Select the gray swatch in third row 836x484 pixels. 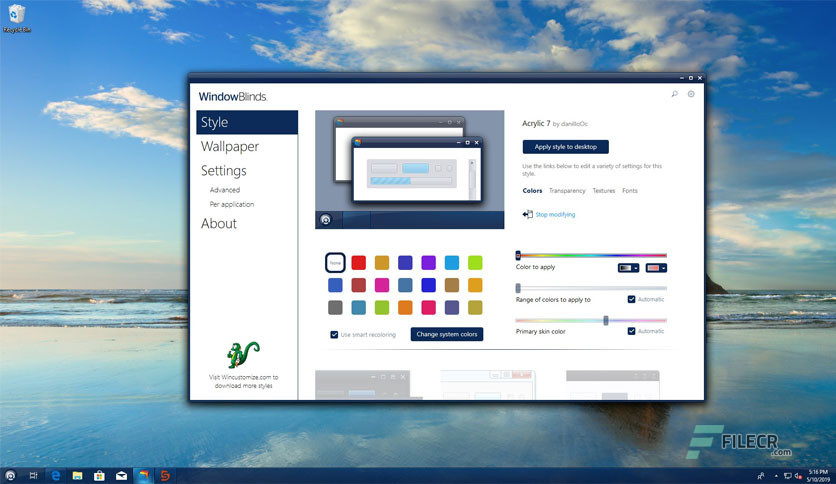point(335,308)
